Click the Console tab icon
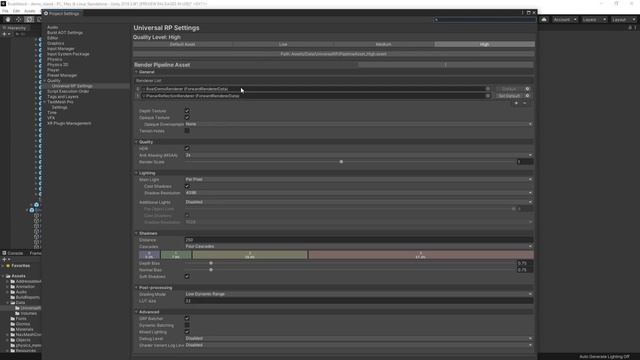The height and width of the screenshot is (360, 640). click(4, 253)
